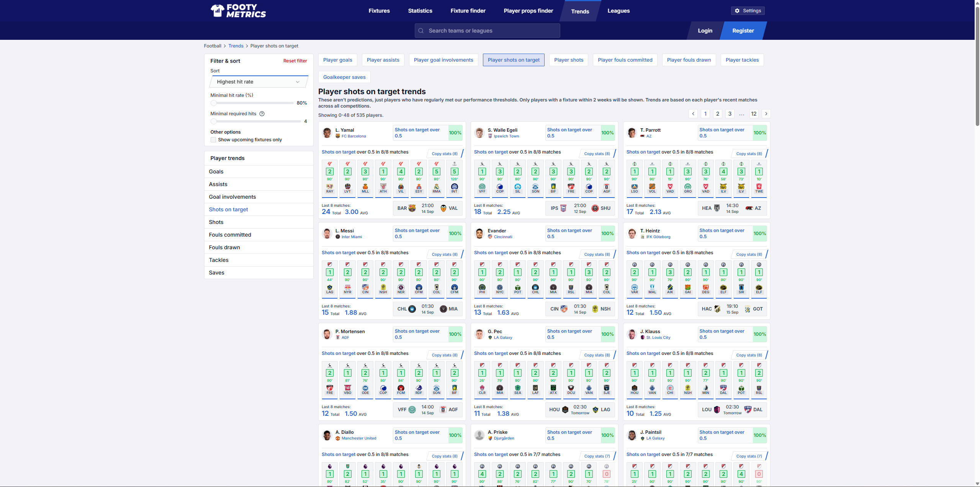Switch to Player goal involvements tab
980x487 pixels.
pos(443,60)
